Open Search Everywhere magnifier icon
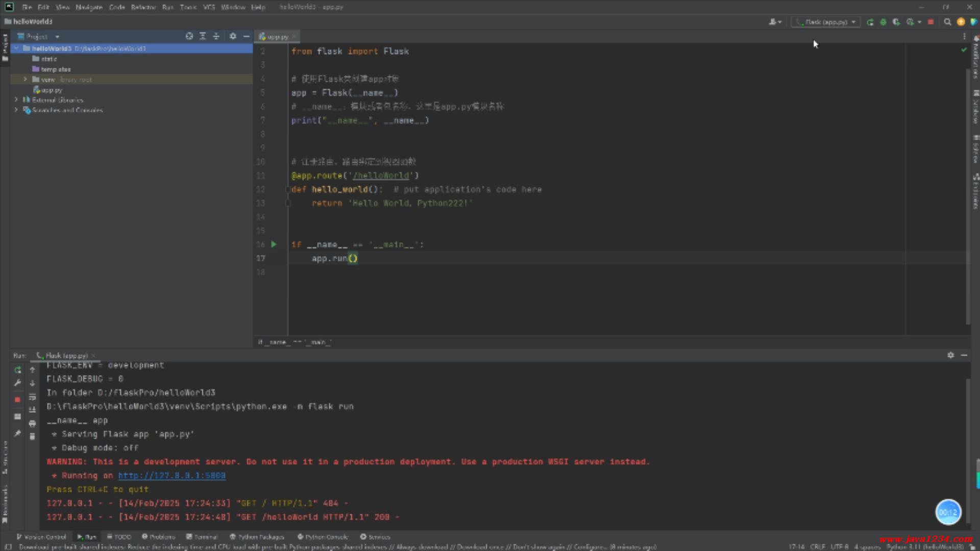 click(947, 22)
